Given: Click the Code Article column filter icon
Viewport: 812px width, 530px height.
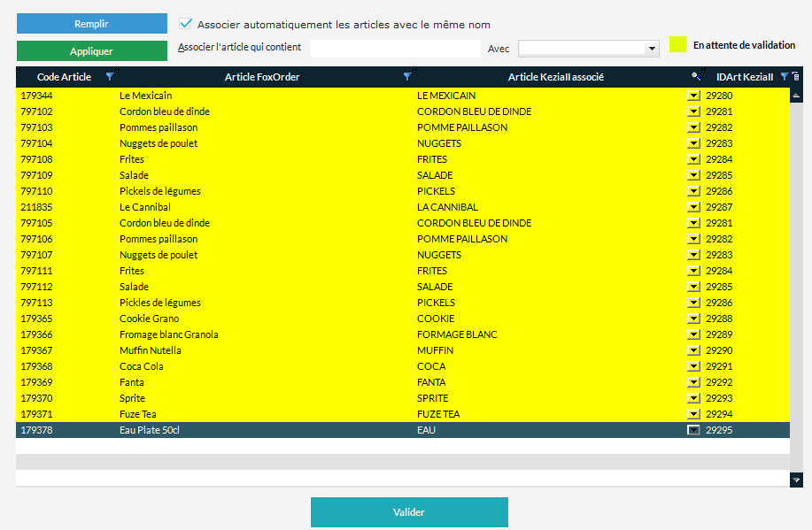Looking at the screenshot, I should [110, 77].
